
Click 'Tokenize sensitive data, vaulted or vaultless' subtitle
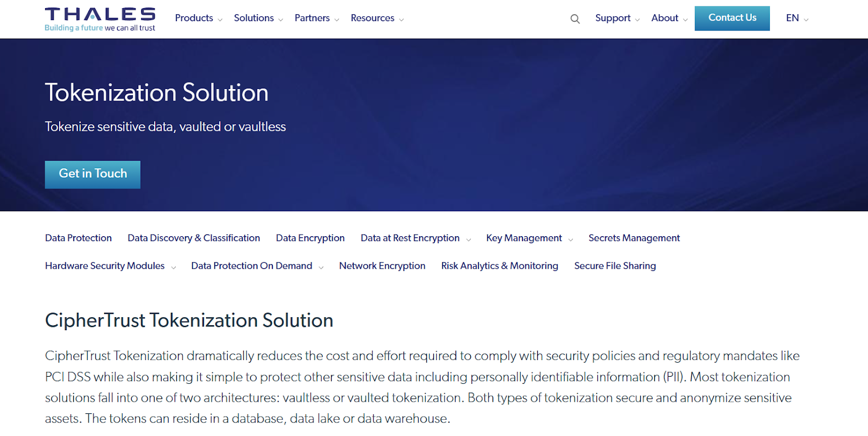click(165, 127)
